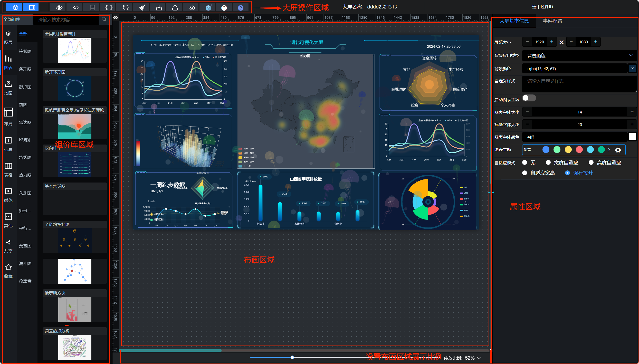Open the 地图 map sidebar section
This screenshot has width=639, height=364.
pyautogui.click(x=8, y=88)
